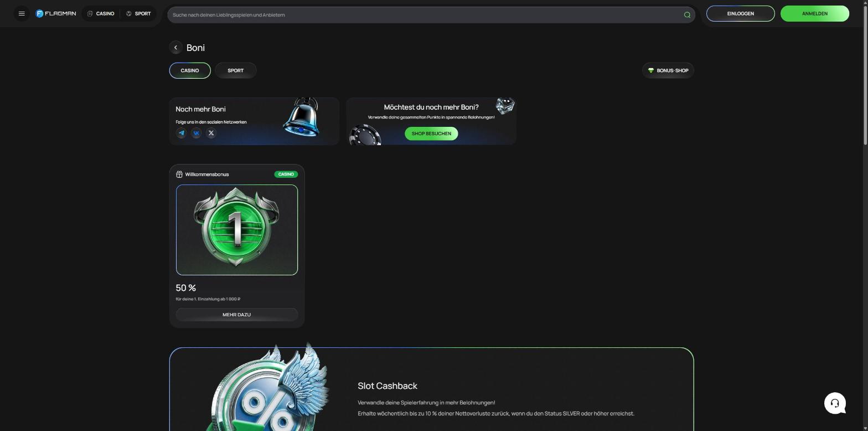The height and width of the screenshot is (431, 868).
Task: Open the hamburger menu
Action: (x=22, y=13)
